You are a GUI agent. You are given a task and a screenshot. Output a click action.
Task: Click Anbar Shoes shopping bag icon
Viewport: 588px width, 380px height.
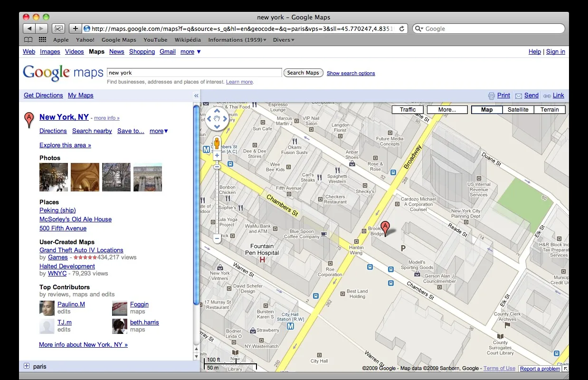tap(352, 163)
